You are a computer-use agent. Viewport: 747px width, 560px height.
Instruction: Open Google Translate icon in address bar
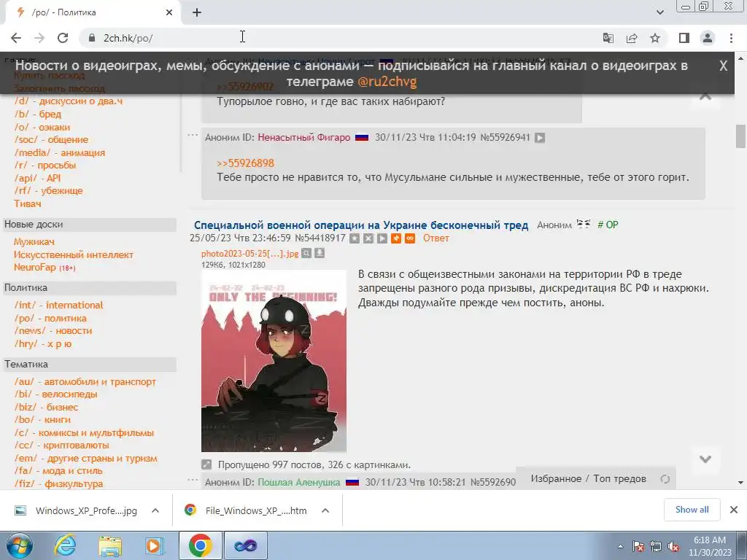pos(608,38)
